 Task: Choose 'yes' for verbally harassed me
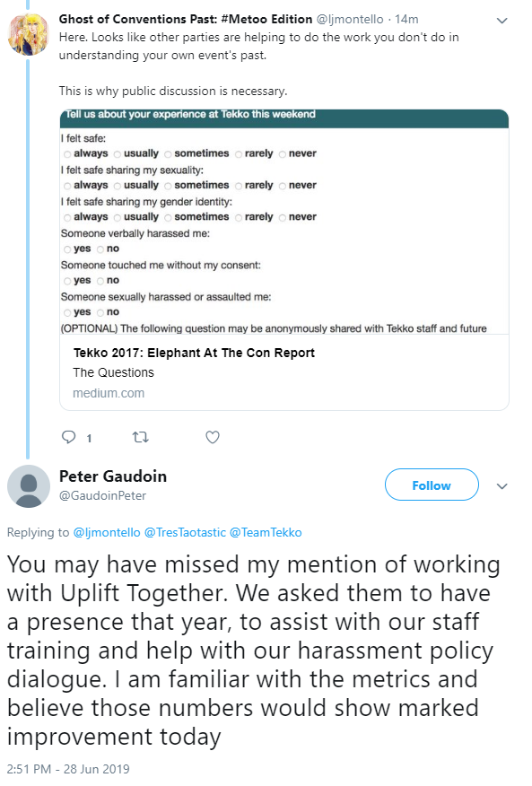[x=67, y=249]
